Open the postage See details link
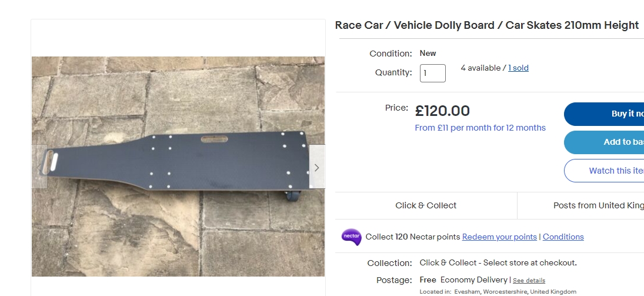 (x=529, y=281)
